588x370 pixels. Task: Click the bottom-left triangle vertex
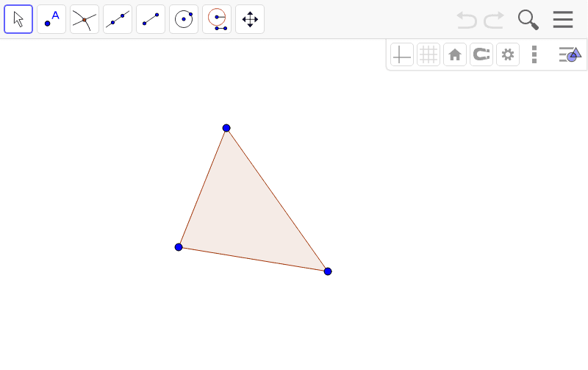click(179, 247)
